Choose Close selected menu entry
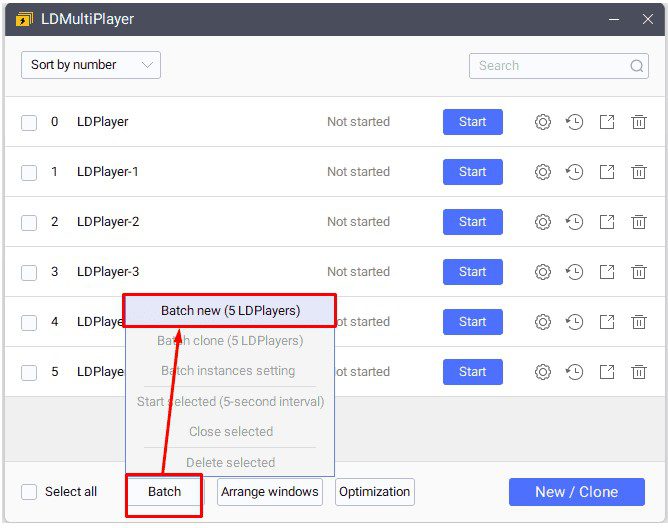Viewport: 668px width, 528px height. tap(231, 432)
